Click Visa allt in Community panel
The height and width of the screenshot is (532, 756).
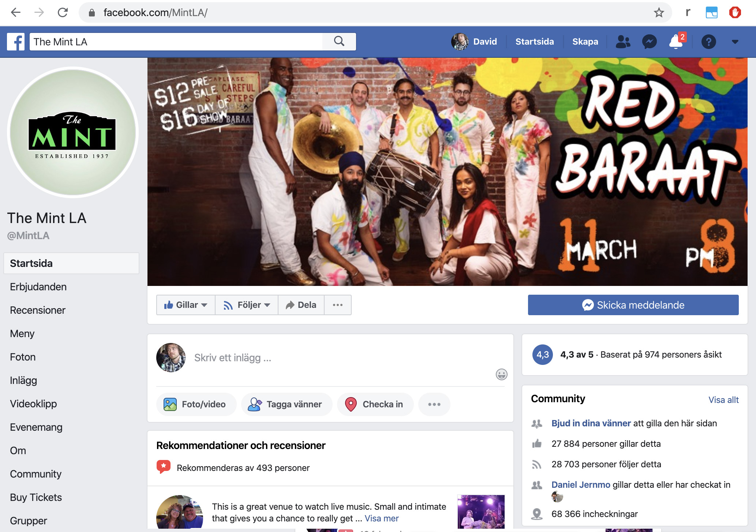(723, 400)
